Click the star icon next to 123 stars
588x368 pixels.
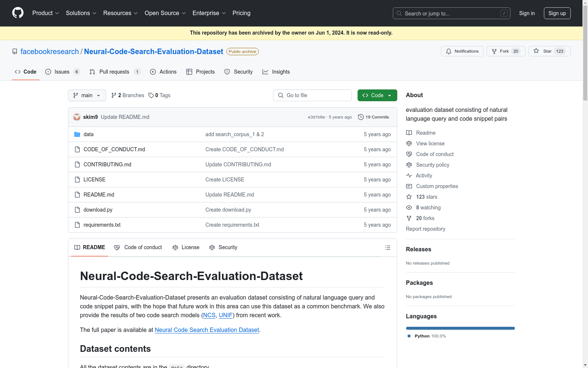point(409,197)
